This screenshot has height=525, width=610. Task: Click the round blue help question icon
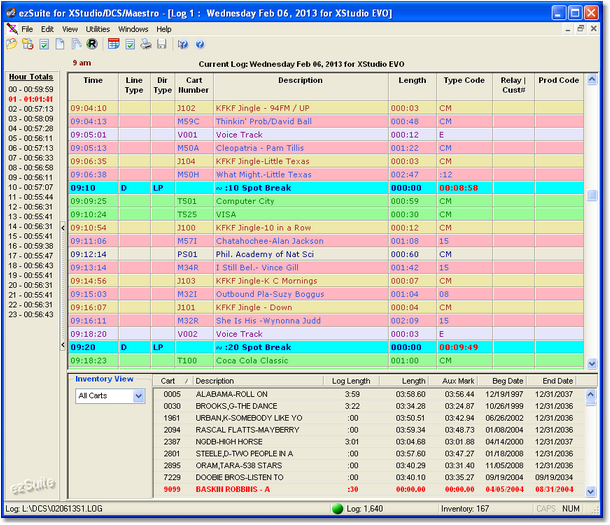pyautogui.click(x=200, y=44)
